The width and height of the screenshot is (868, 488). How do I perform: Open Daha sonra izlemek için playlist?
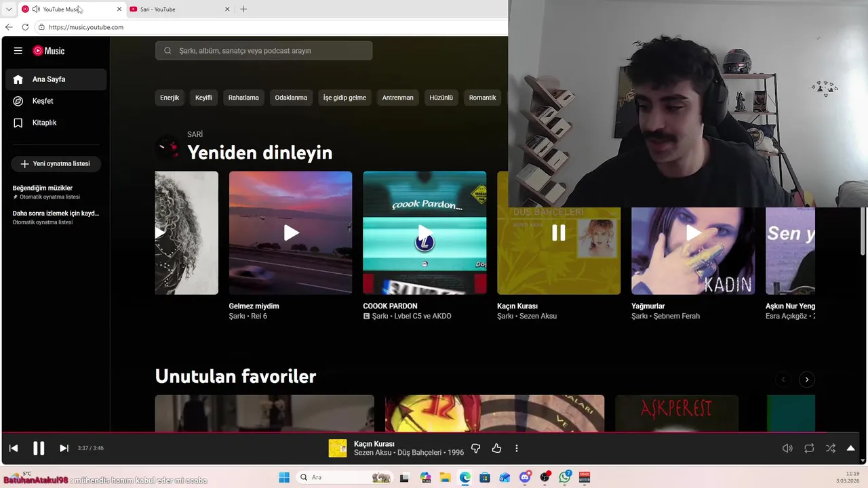[56, 217]
